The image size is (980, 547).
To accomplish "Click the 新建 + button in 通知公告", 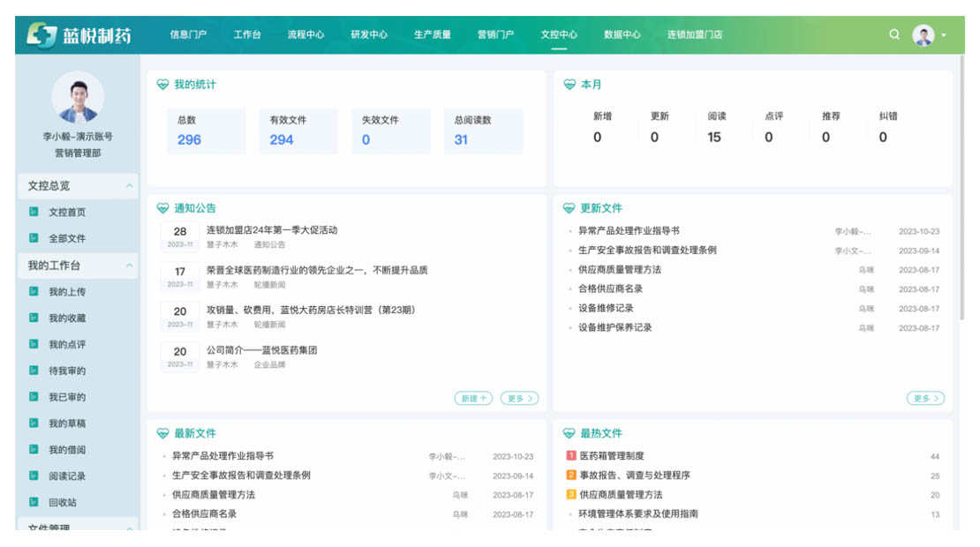I will [x=474, y=399].
